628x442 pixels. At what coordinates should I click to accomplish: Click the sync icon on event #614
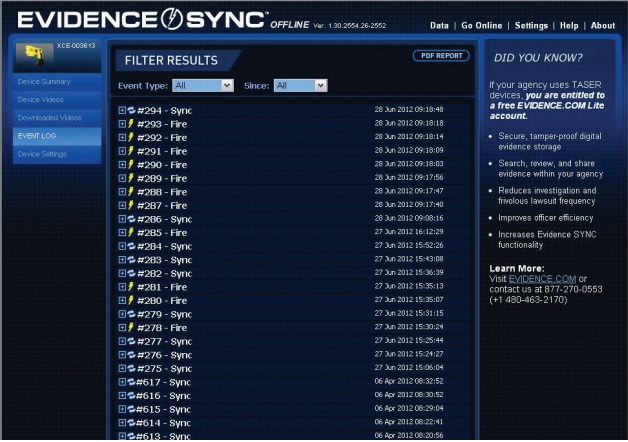click(x=131, y=423)
